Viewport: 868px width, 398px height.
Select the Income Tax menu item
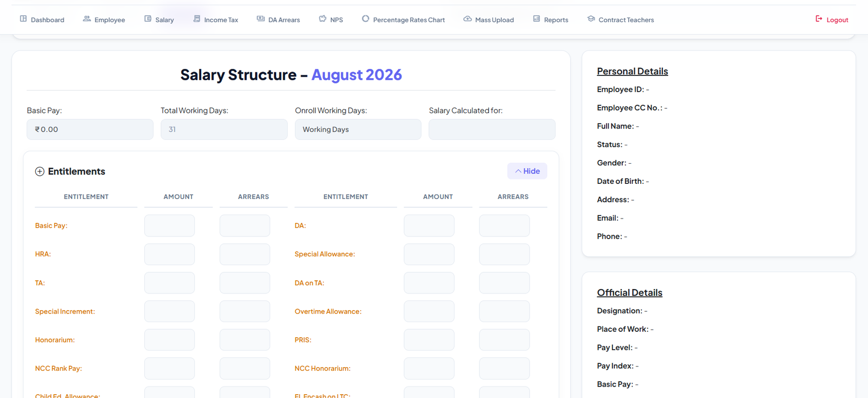tap(216, 20)
